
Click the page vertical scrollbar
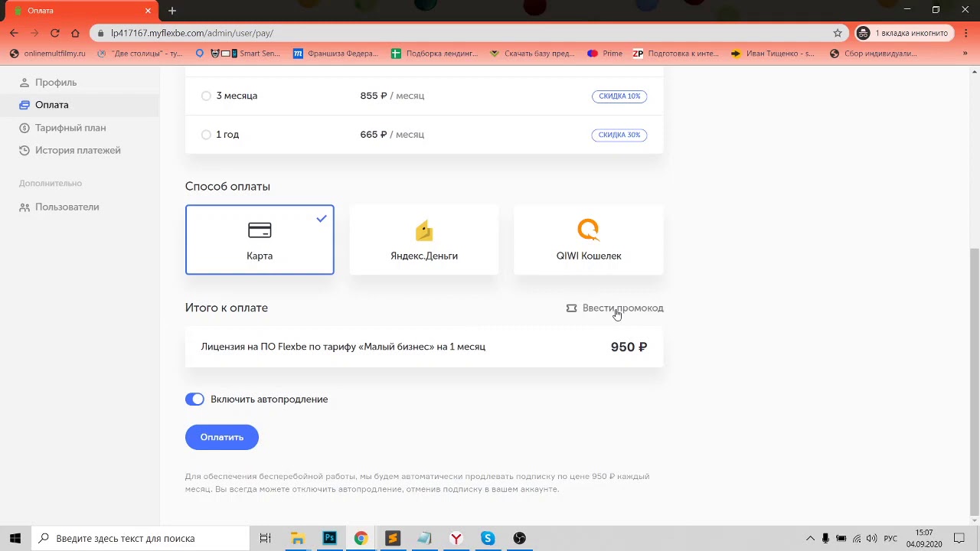(975, 382)
